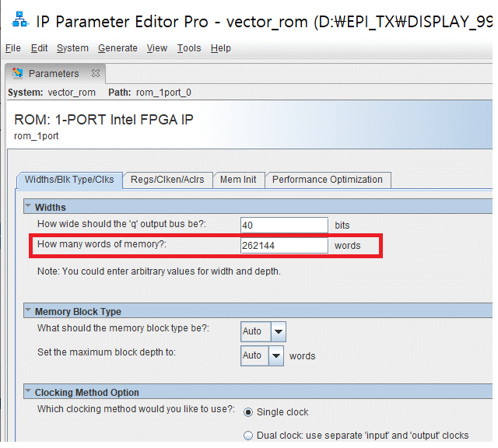Close the Parameters tab
Viewport: 498px width, 448px height.
click(96, 73)
